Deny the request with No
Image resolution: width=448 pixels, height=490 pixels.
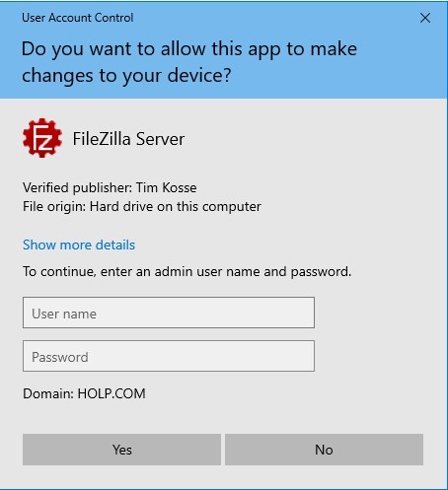(324, 450)
